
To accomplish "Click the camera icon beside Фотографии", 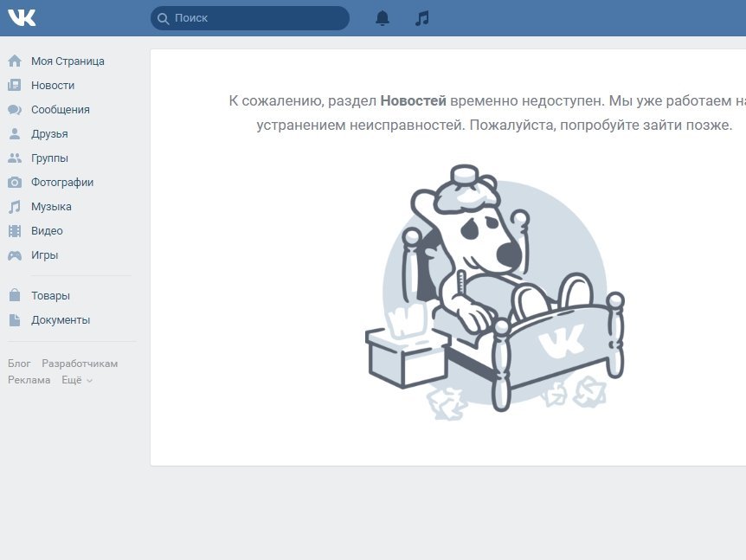I will [x=15, y=183].
